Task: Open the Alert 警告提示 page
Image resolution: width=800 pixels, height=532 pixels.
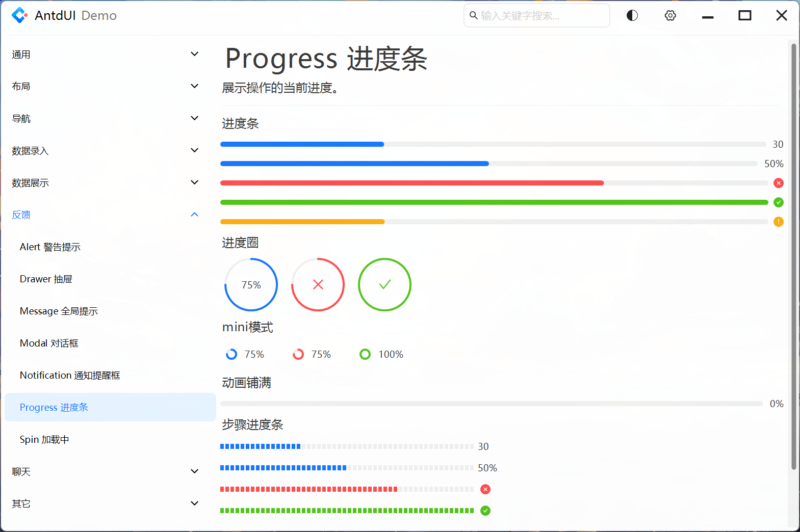Action: pos(50,247)
